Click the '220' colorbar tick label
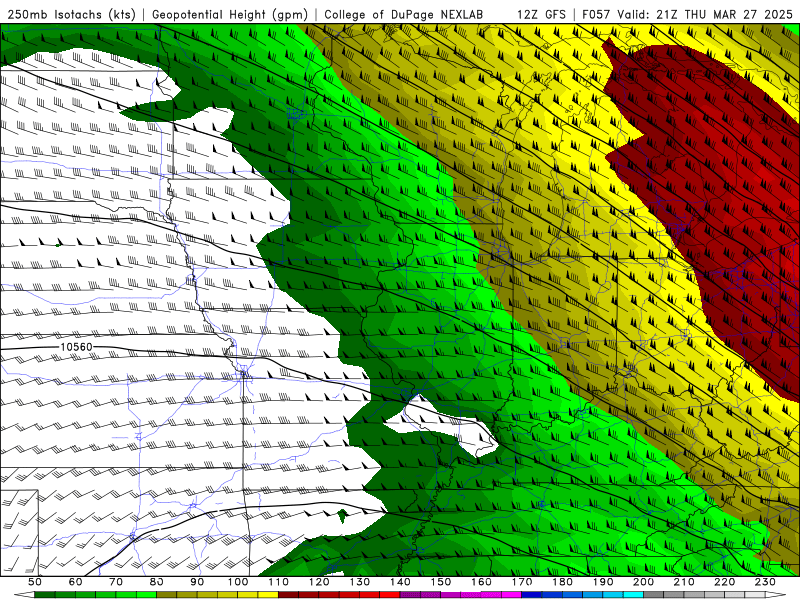Image resolution: width=800 pixels, height=600 pixels. (724, 582)
